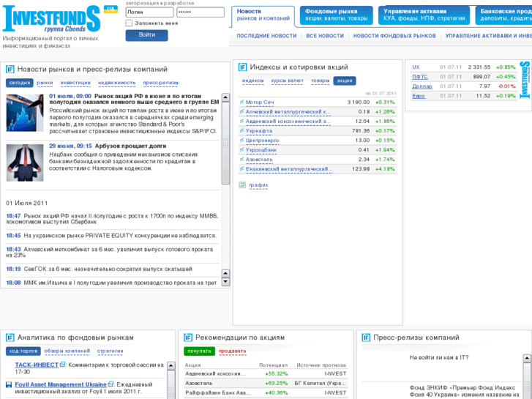Select the инвестиции news filter

pyautogui.click(x=75, y=83)
